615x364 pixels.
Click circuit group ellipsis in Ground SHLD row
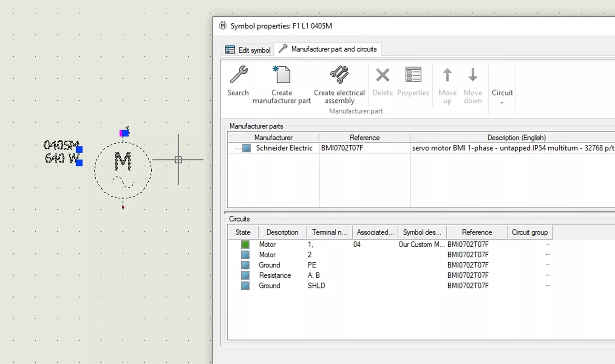548,285
